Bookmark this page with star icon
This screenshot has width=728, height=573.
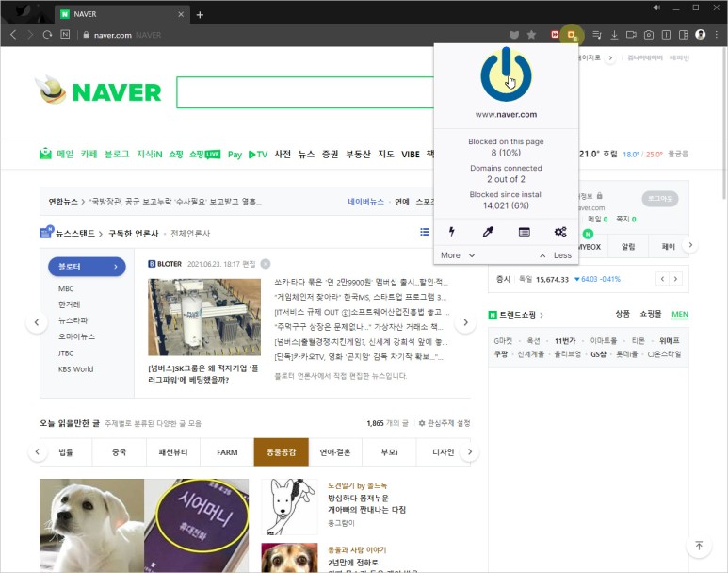pyautogui.click(x=531, y=35)
